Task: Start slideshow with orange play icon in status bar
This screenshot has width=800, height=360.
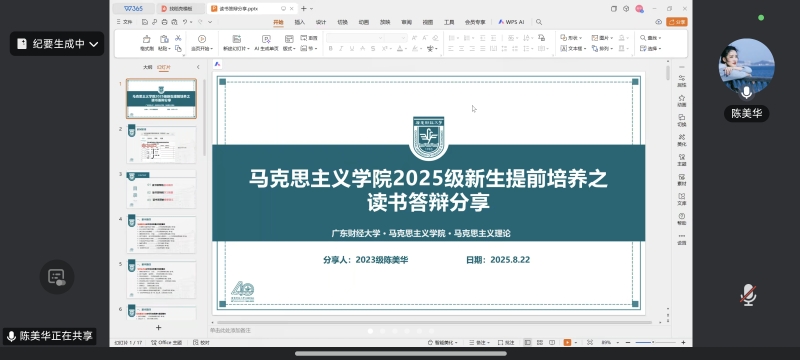Action: pos(567,343)
